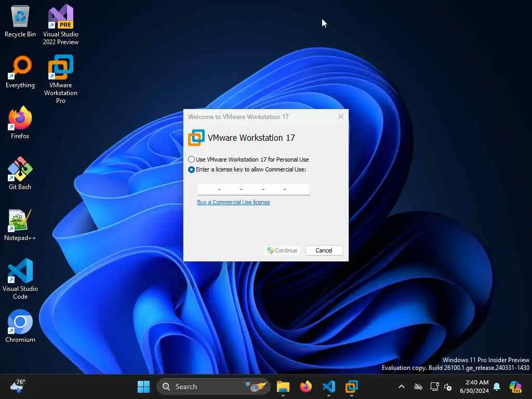Open the Windows Start menu
This screenshot has width=532, height=399.
pyautogui.click(x=143, y=387)
